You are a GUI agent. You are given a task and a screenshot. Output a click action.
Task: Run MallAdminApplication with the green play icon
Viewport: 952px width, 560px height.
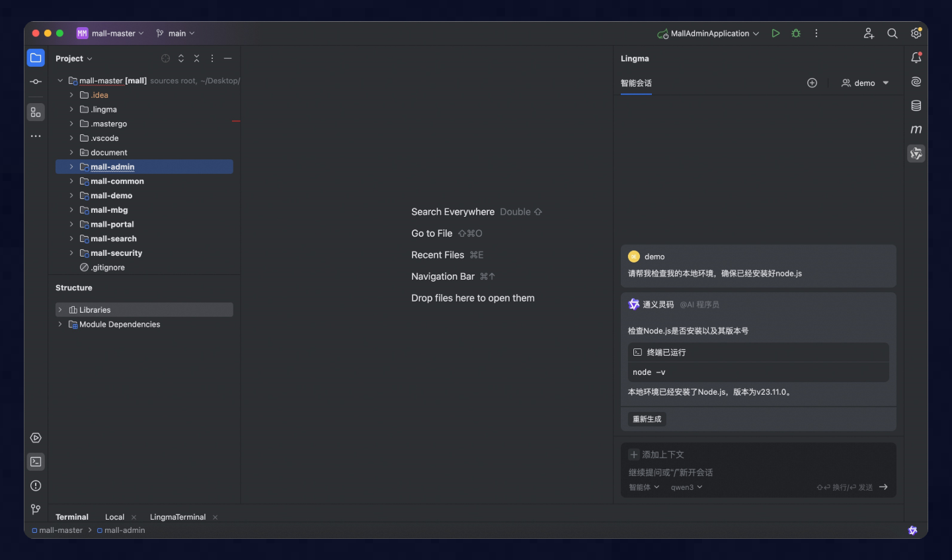click(775, 33)
